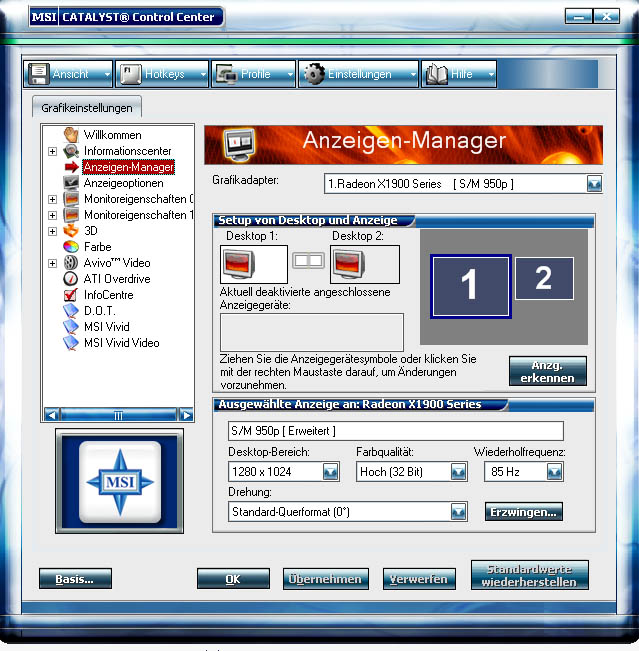Click the Hotkeys keyboard key icon
Viewport: 639px width, 651px height.
point(130,74)
